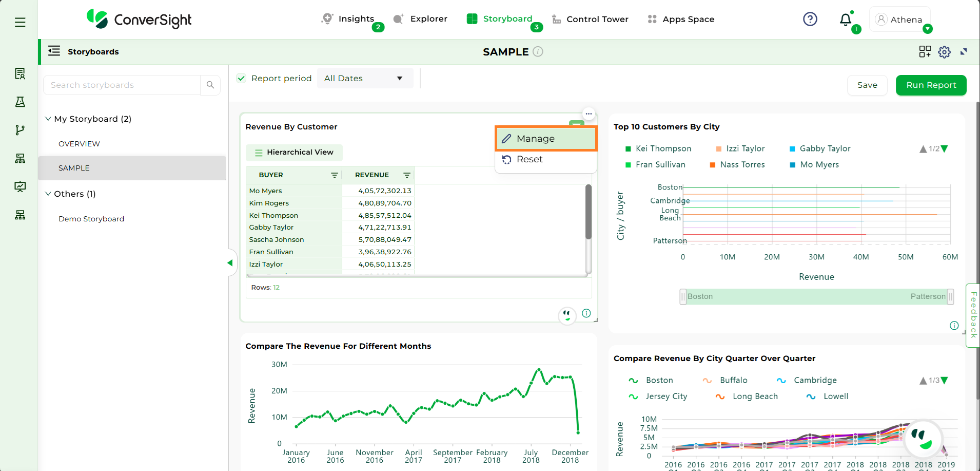Click the hamburger menu icon
The height and width of the screenshot is (471, 980).
point(20,22)
